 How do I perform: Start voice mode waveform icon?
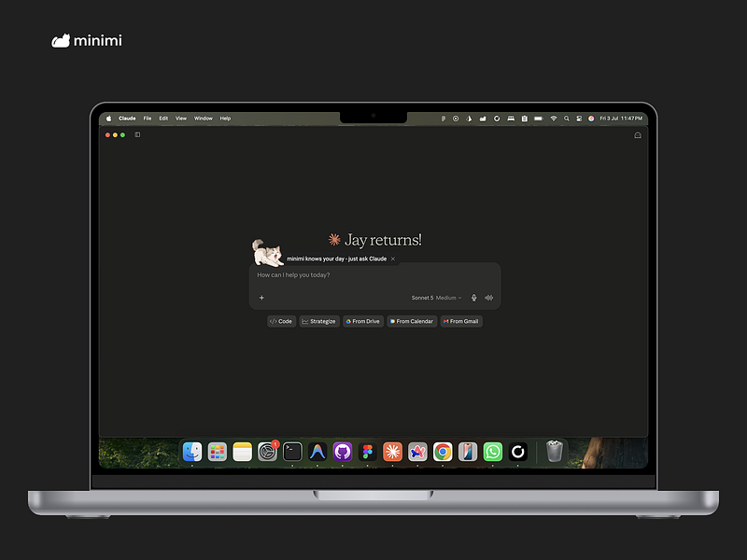[x=488, y=298]
